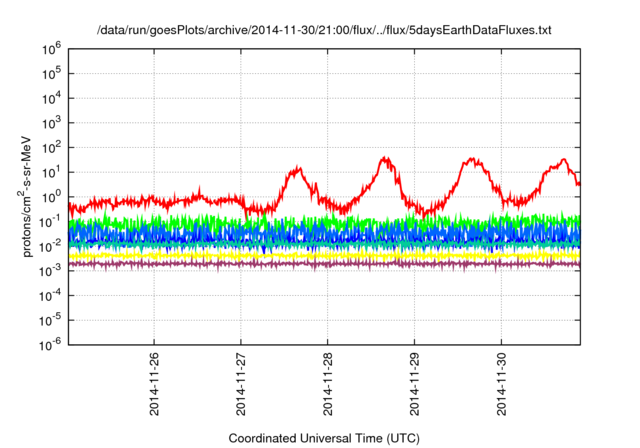The image size is (640, 448).
Task: Click the protons/cm2-s-sr-MeV y-axis title
Action: pyautogui.click(x=25, y=196)
